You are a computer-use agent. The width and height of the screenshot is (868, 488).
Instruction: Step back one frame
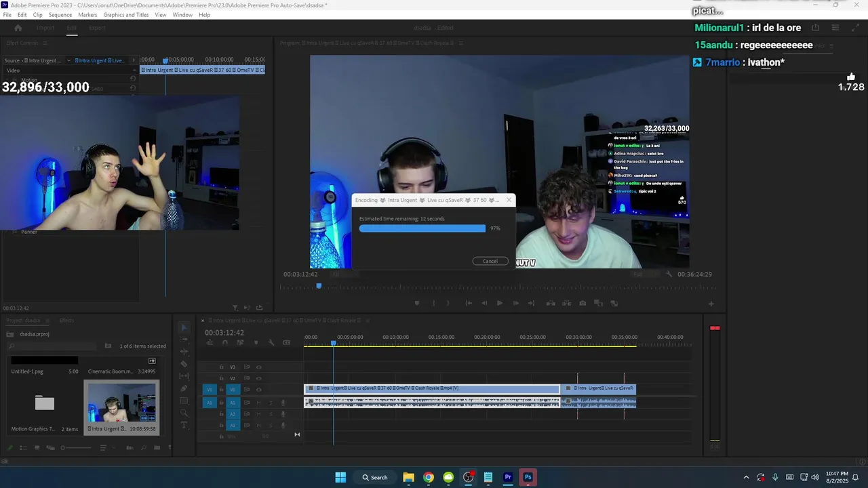[484, 303]
